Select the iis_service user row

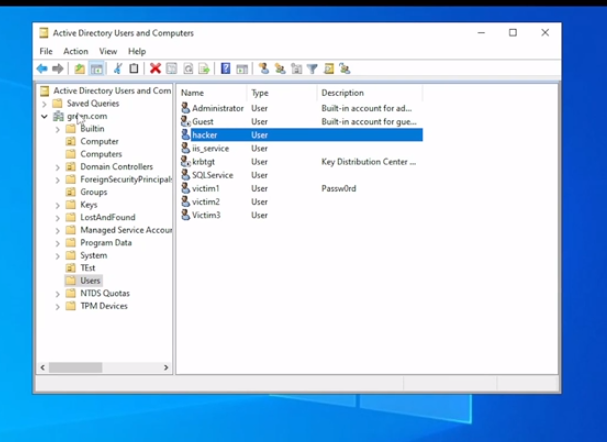pyautogui.click(x=302, y=148)
